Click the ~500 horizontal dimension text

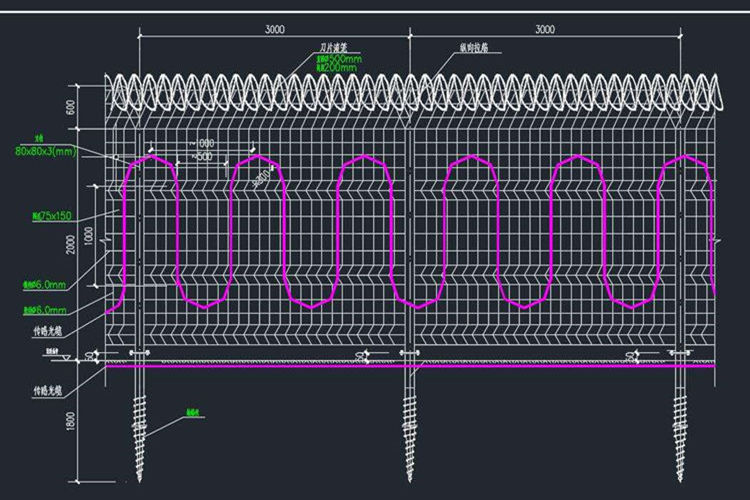pyautogui.click(x=201, y=157)
